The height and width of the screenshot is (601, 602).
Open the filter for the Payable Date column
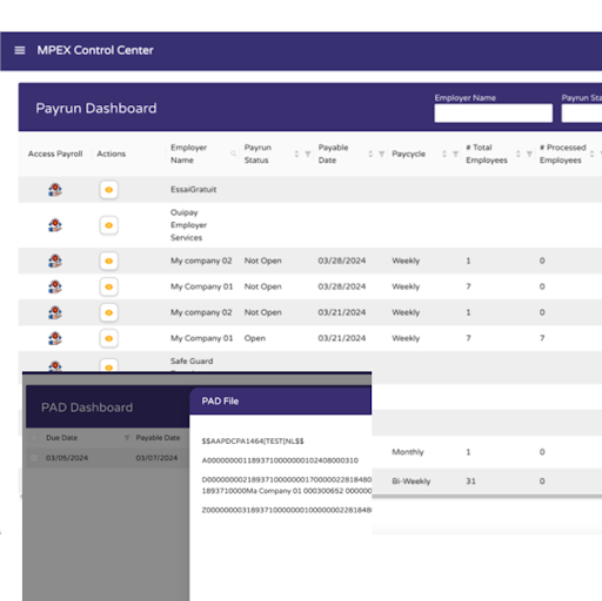(x=382, y=154)
